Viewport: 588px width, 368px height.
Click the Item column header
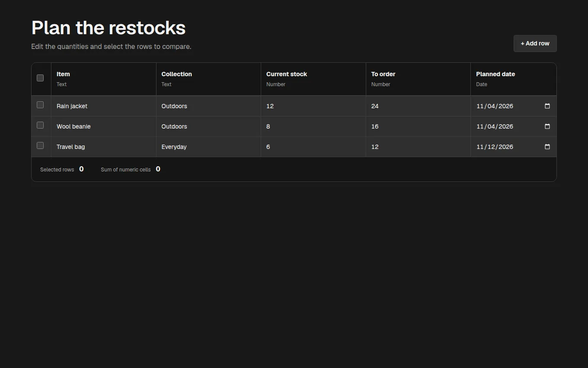click(104, 79)
